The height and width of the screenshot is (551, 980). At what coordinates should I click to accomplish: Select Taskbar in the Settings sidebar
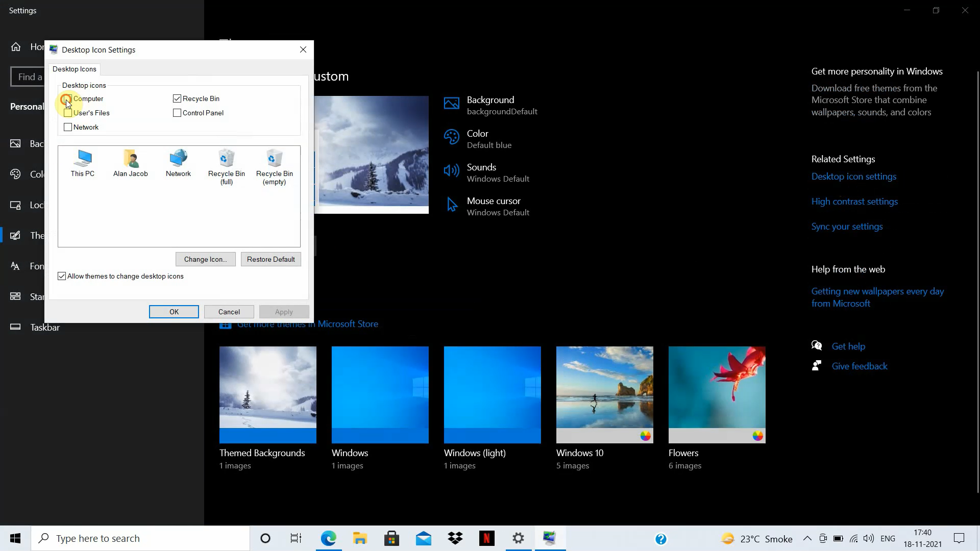tap(44, 327)
